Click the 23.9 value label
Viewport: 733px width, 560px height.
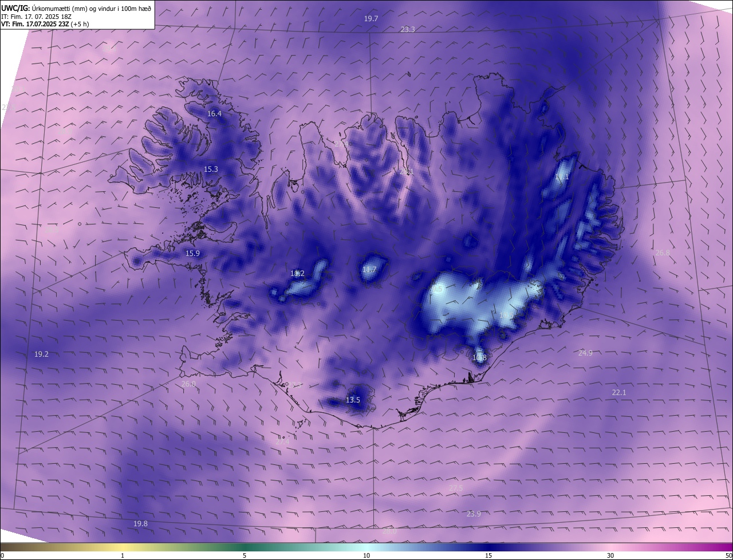474,514
